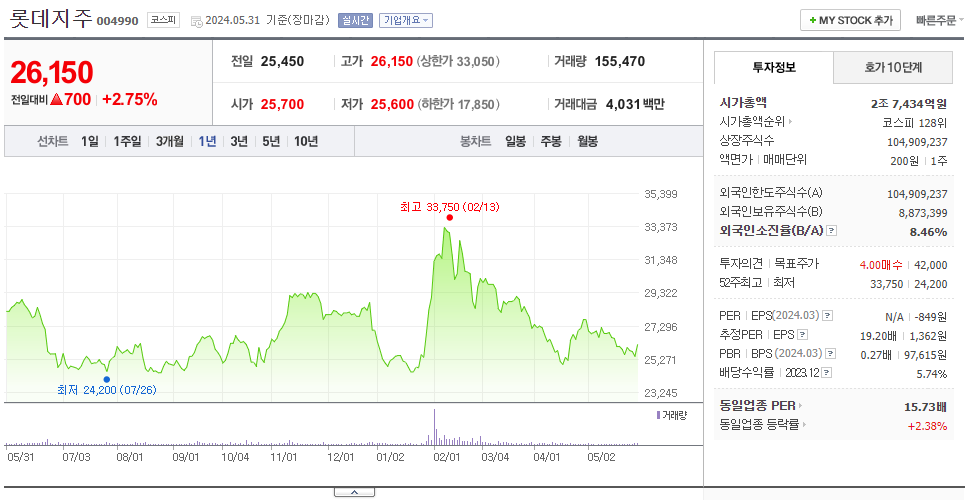Viewport: 968px width, 500px height.
Task: Click the 시가총액 value 2조 7,434억원
Action: (909, 104)
